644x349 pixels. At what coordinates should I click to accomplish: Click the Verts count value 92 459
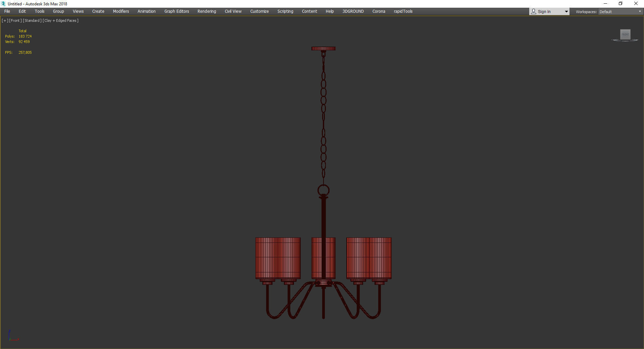(24, 42)
